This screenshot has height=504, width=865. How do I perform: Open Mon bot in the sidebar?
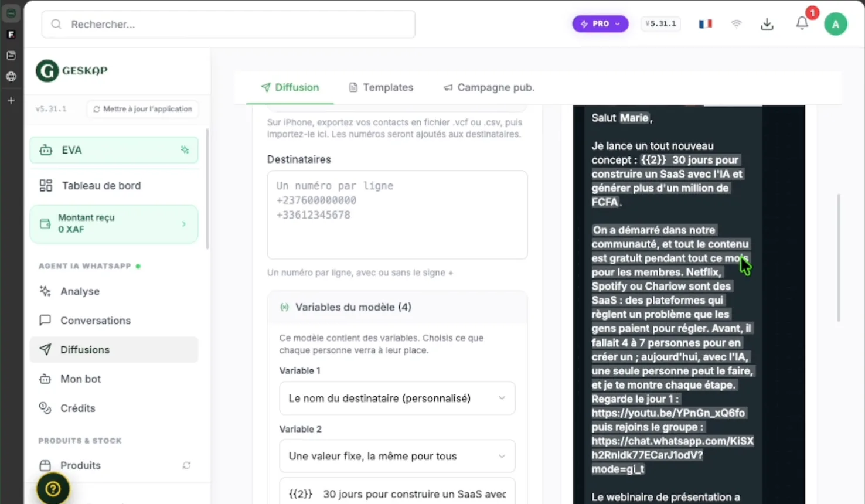pos(114,379)
